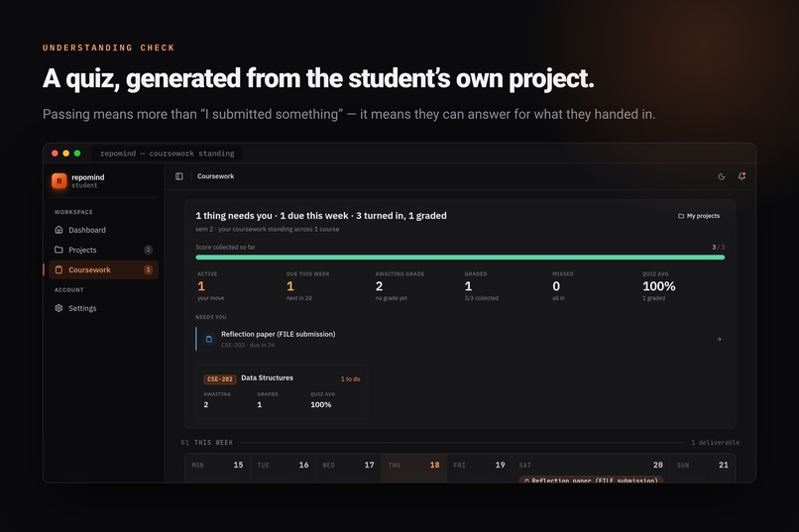The width and height of the screenshot is (799, 532).
Task: Click the repomind orange R logo
Action: pyautogui.click(x=59, y=181)
